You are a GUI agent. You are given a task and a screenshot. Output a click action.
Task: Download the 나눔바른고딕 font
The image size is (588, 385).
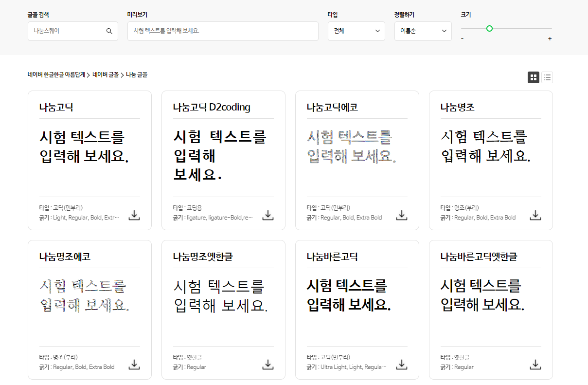click(x=402, y=365)
